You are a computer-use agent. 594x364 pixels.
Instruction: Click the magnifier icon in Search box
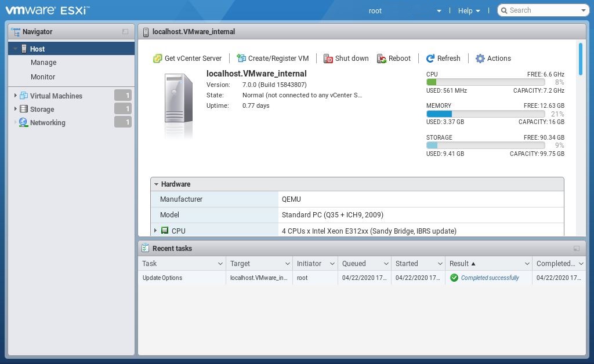(504, 10)
